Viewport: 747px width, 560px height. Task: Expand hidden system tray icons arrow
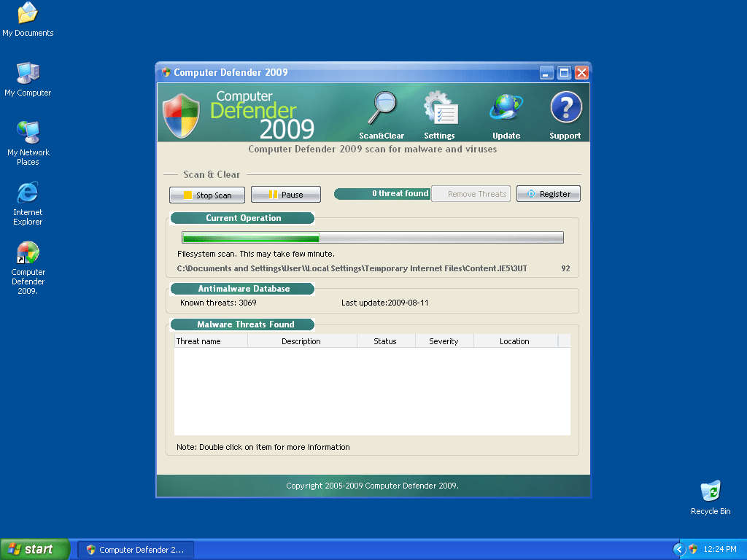pyautogui.click(x=679, y=549)
